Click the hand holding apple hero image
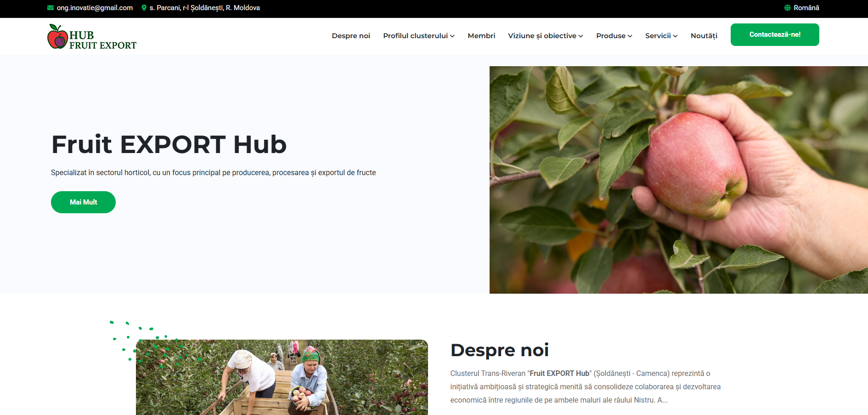Viewport: 868px width, 415px height. coord(679,180)
